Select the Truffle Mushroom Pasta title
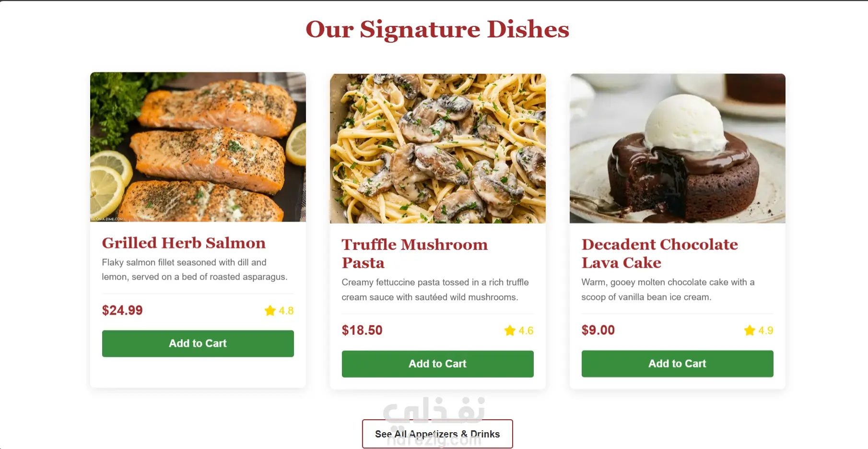868x449 pixels. [415, 254]
